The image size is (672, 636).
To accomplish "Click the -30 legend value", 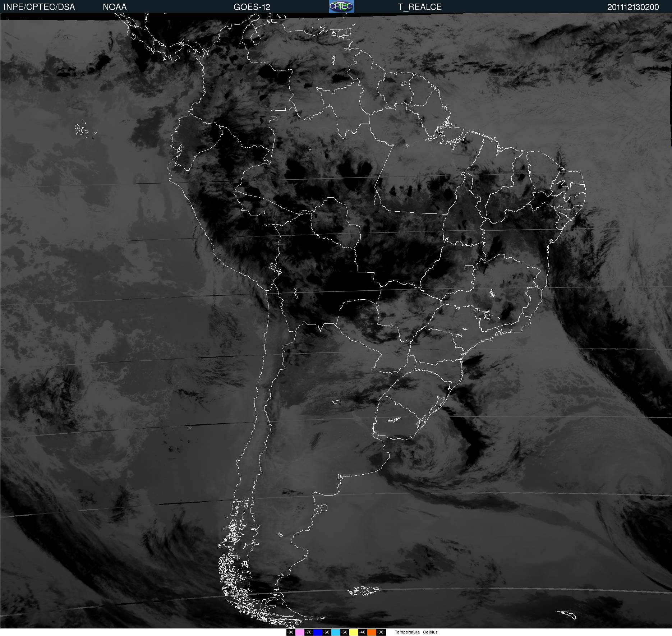I will point(380,632).
